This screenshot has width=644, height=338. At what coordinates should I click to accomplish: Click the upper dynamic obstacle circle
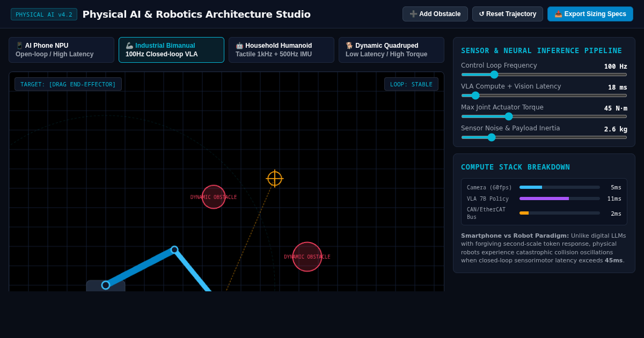pyautogui.click(x=214, y=197)
